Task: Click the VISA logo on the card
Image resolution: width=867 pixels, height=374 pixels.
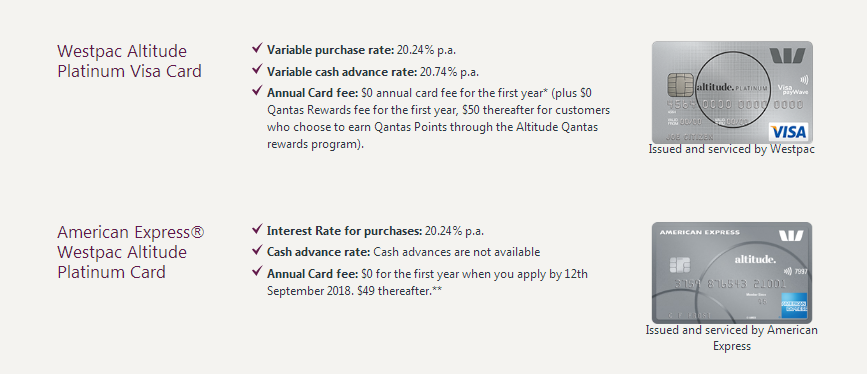Action: [788, 132]
